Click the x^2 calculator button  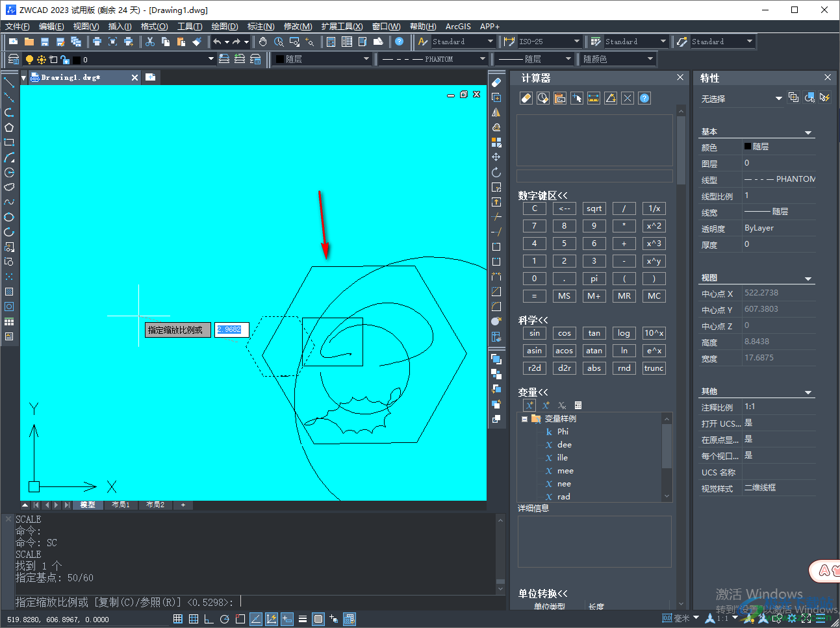point(654,226)
